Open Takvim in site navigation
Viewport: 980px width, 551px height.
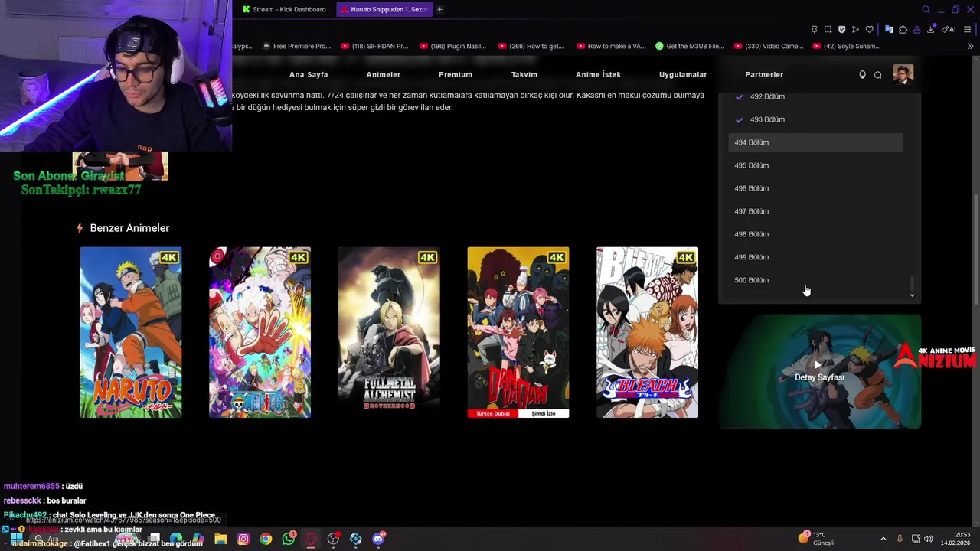pyautogui.click(x=524, y=74)
